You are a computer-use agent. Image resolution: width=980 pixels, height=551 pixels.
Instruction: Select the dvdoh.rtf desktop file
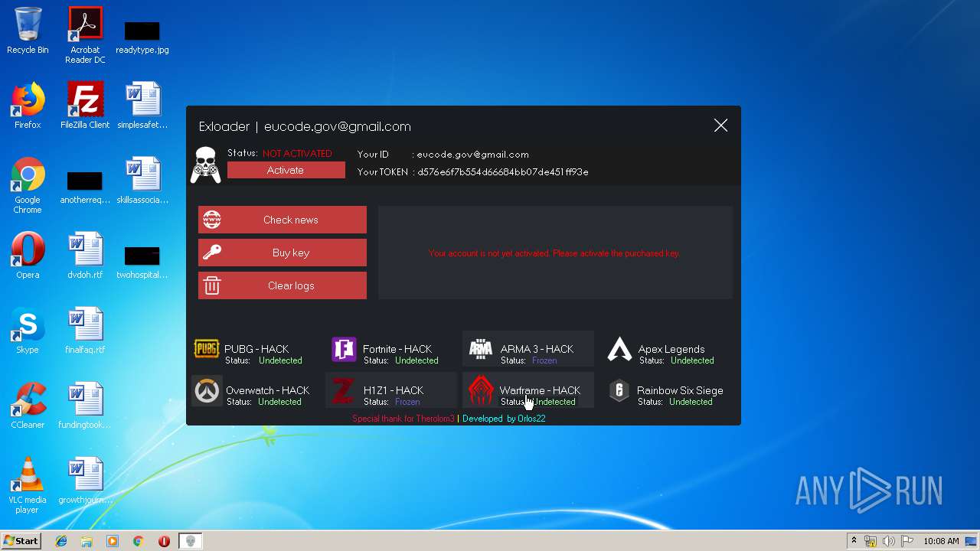point(85,256)
